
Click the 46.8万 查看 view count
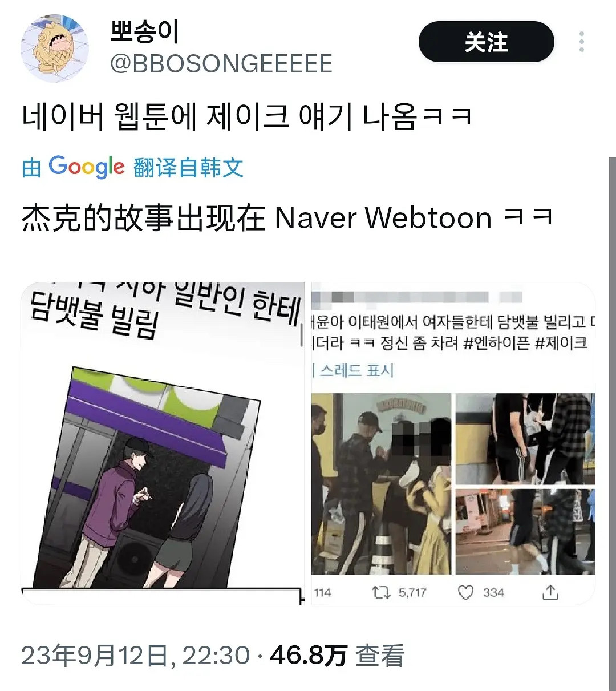point(337,656)
